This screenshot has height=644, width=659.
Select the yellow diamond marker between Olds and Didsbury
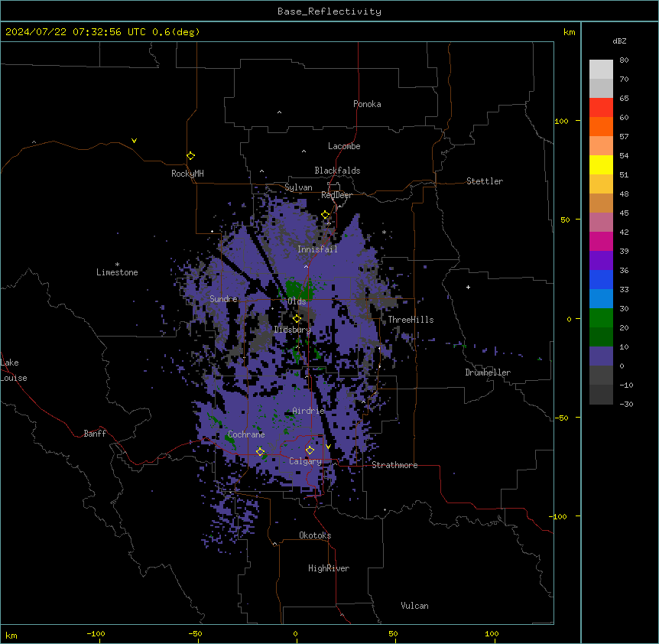point(297,319)
